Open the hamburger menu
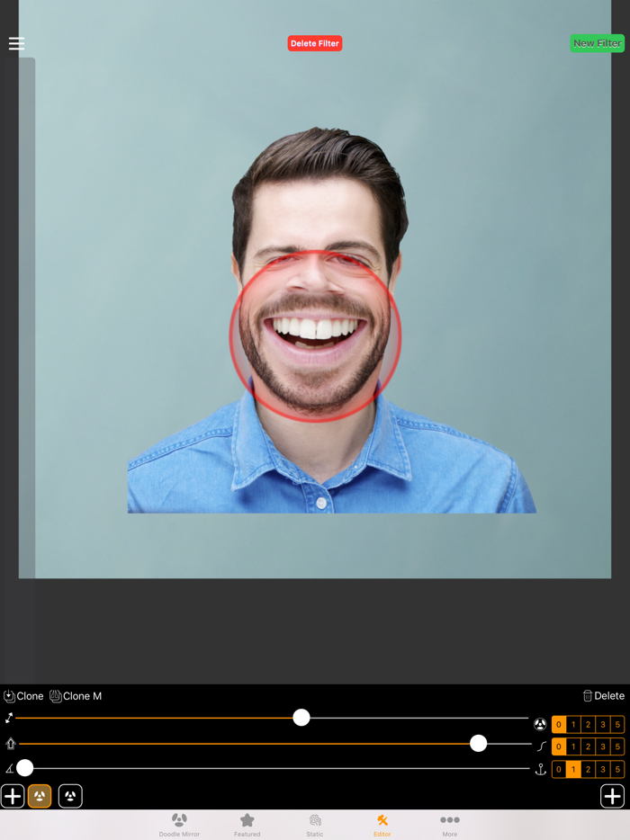This screenshot has width=630, height=840. point(16,43)
